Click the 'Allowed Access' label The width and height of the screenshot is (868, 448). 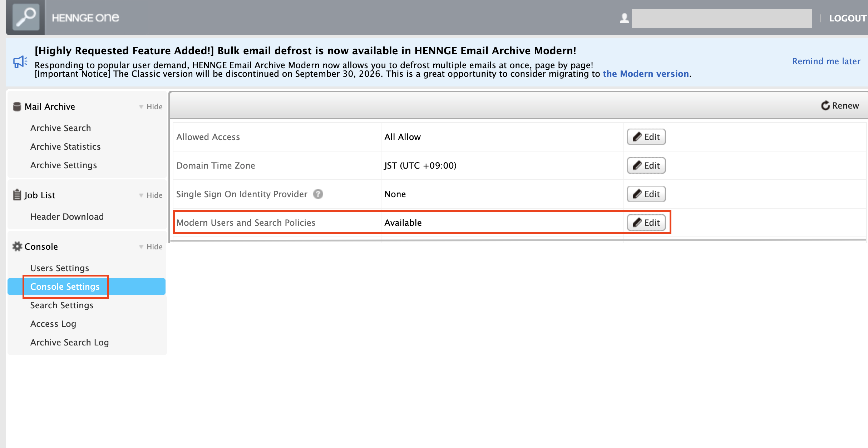[208, 137]
